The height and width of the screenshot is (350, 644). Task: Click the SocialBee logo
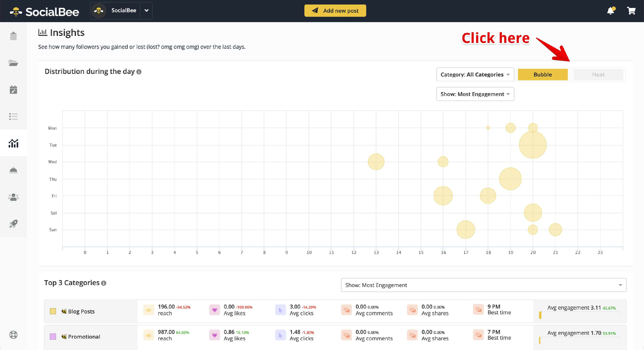point(44,12)
